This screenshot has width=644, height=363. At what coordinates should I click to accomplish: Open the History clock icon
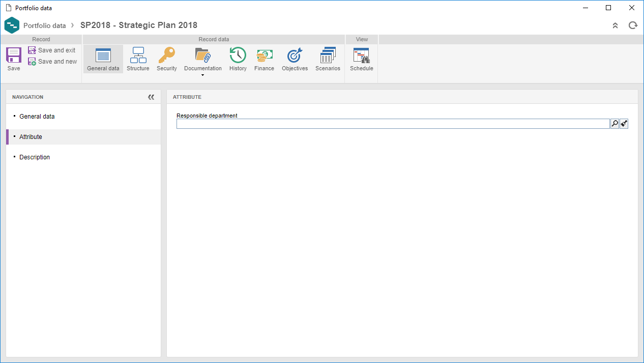coord(238,55)
